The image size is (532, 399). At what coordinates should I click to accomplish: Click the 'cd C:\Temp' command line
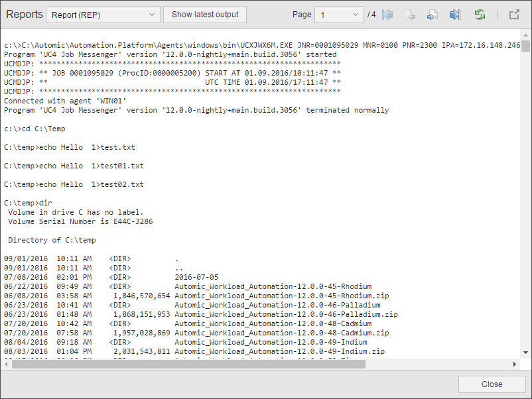(34, 129)
